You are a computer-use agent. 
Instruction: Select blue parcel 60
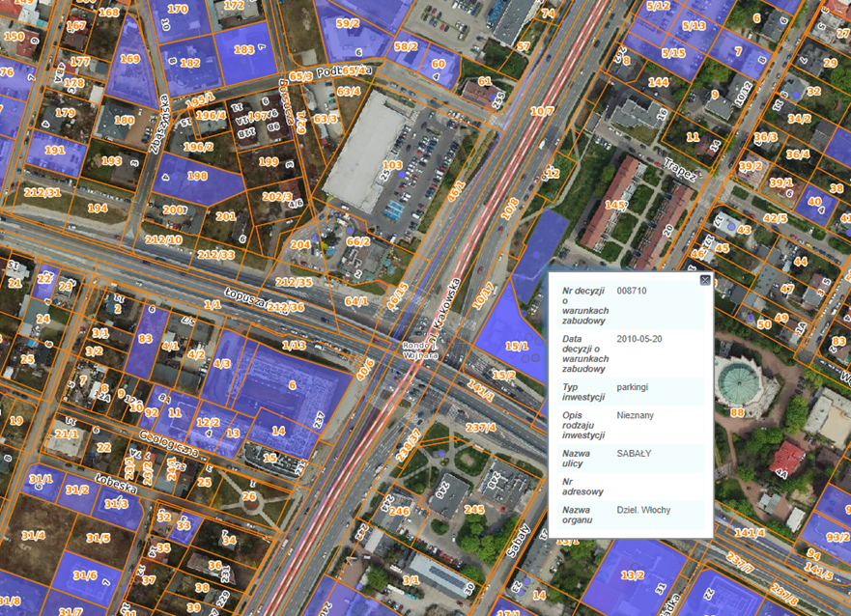(x=439, y=65)
